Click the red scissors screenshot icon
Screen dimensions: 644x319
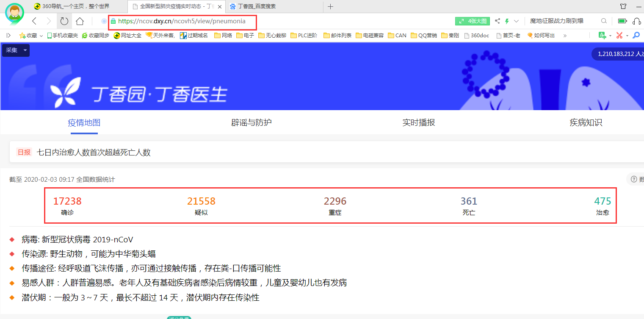[619, 36]
